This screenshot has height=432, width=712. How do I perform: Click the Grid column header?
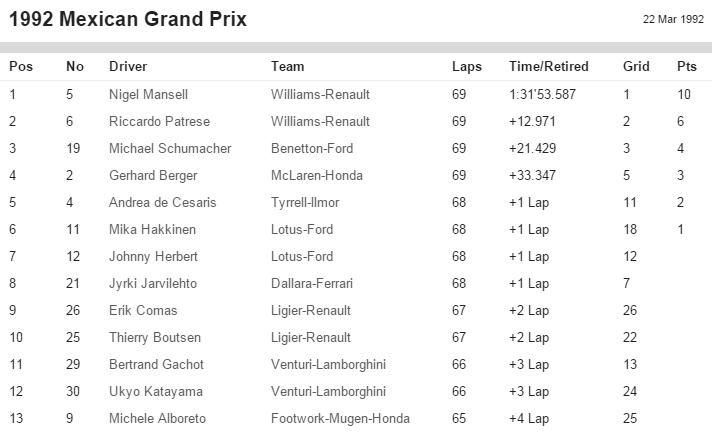tap(636, 67)
